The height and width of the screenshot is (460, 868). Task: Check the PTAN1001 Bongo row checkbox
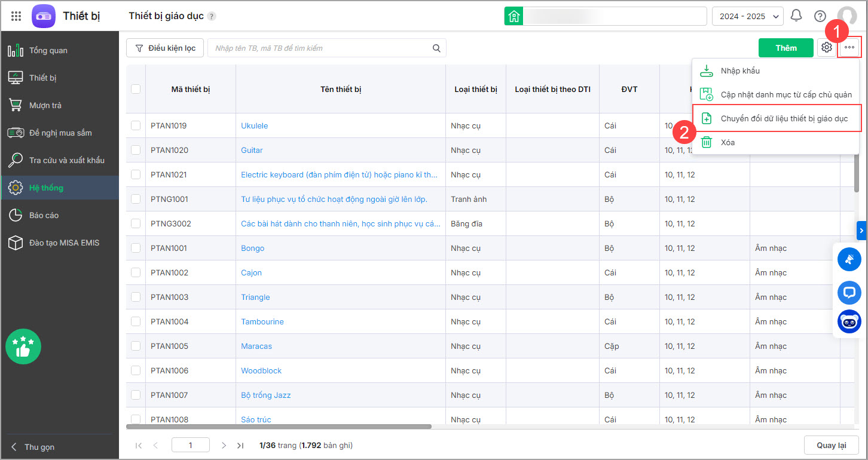pos(136,248)
